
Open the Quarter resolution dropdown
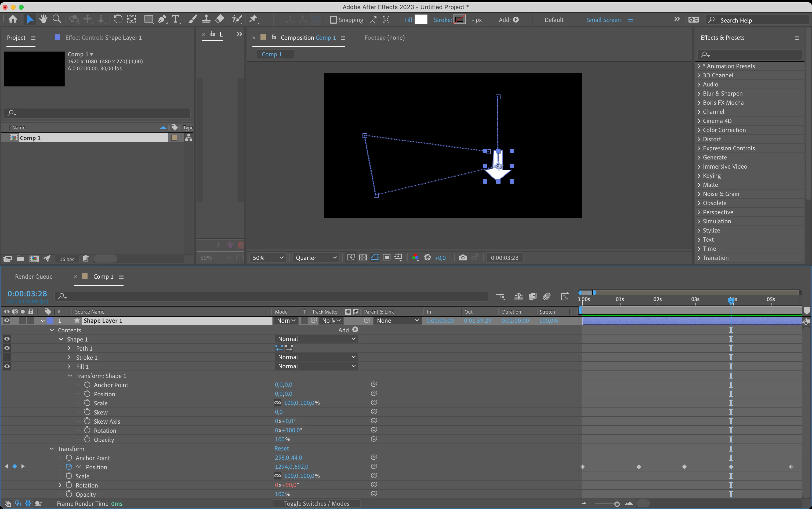coord(316,257)
